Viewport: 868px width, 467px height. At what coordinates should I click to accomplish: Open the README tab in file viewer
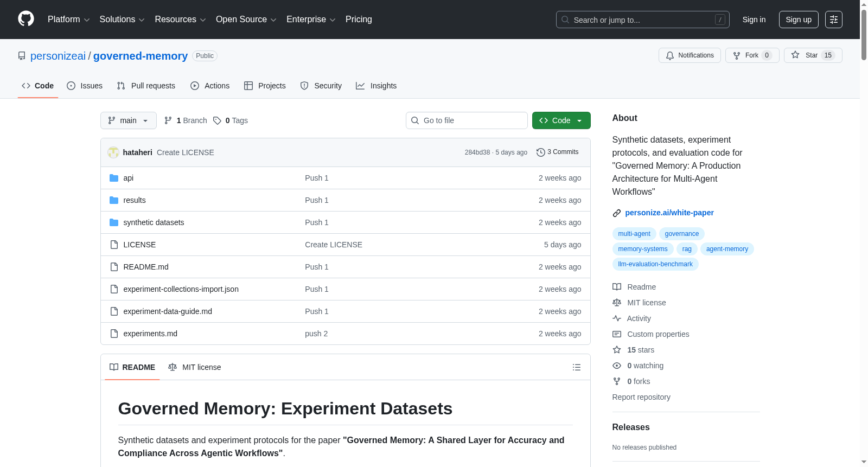point(132,367)
